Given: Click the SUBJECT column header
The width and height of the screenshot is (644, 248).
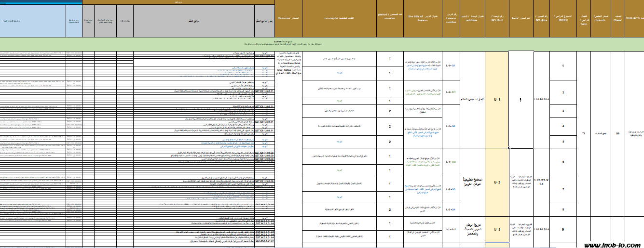Looking at the screenshot, I should click(x=634, y=18).
